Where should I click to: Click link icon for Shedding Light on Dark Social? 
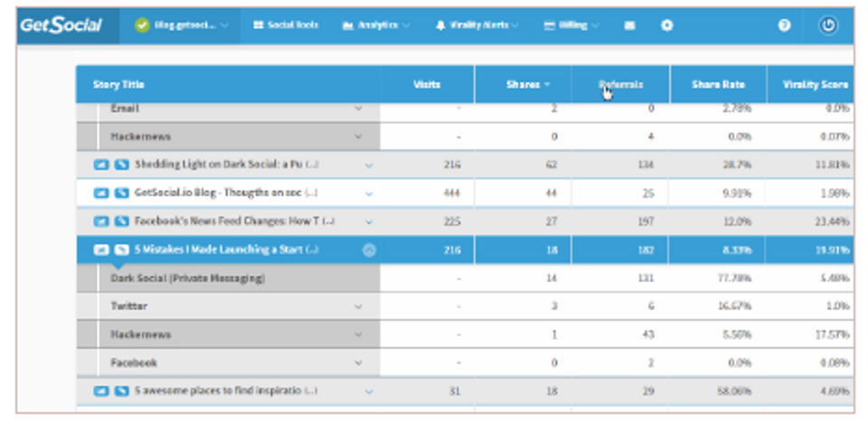point(121,165)
